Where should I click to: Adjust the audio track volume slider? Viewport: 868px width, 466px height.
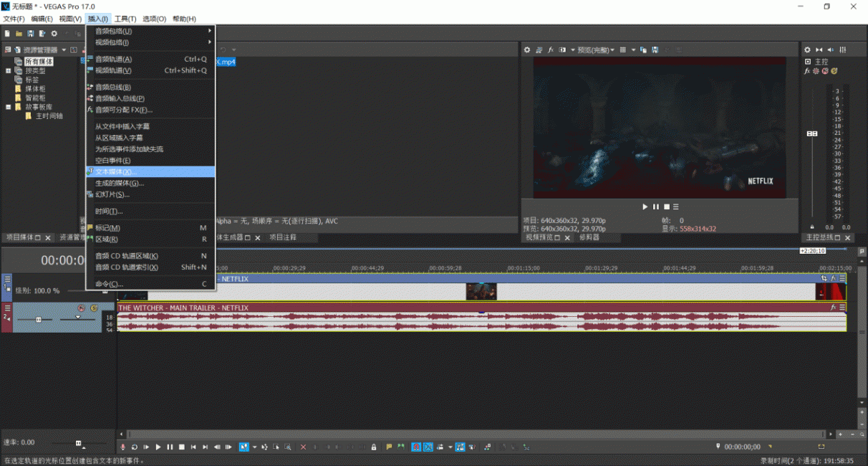(39, 318)
